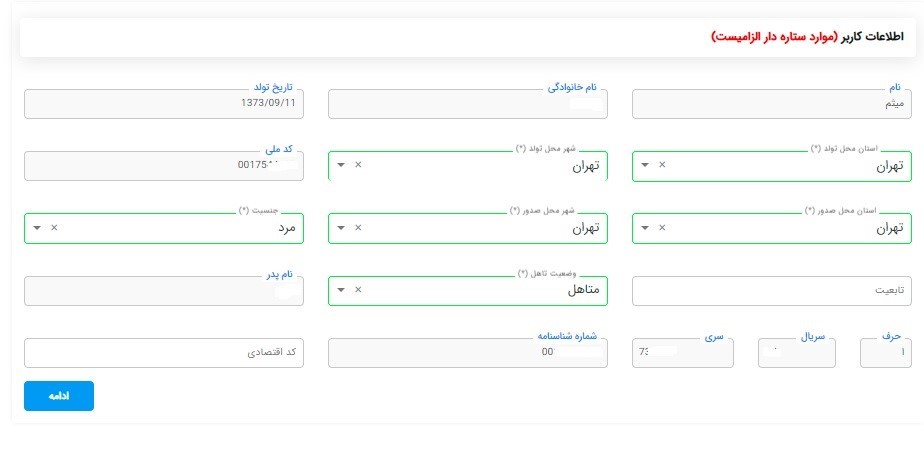Clear the جنسیت selection
The image size is (924, 460).
[54, 228]
